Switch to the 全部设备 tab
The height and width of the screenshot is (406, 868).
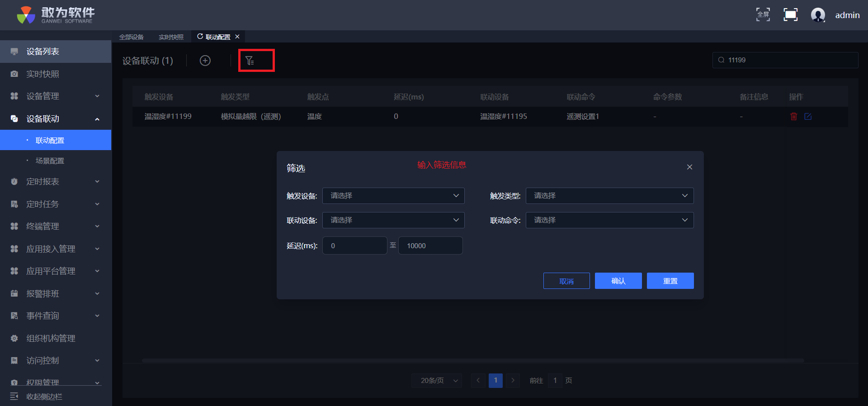coord(132,37)
